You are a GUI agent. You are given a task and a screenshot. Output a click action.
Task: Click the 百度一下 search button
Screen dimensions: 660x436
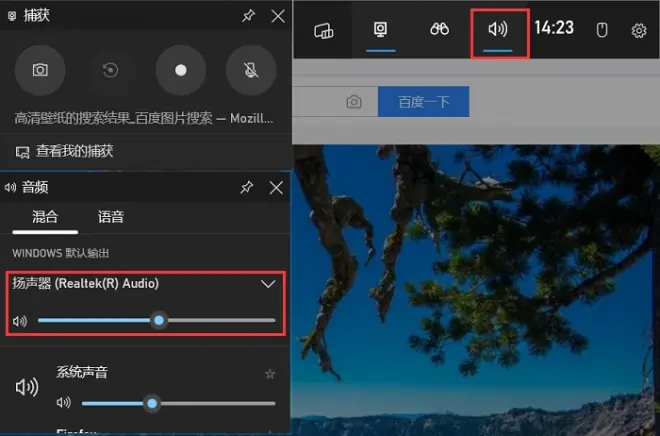point(423,101)
